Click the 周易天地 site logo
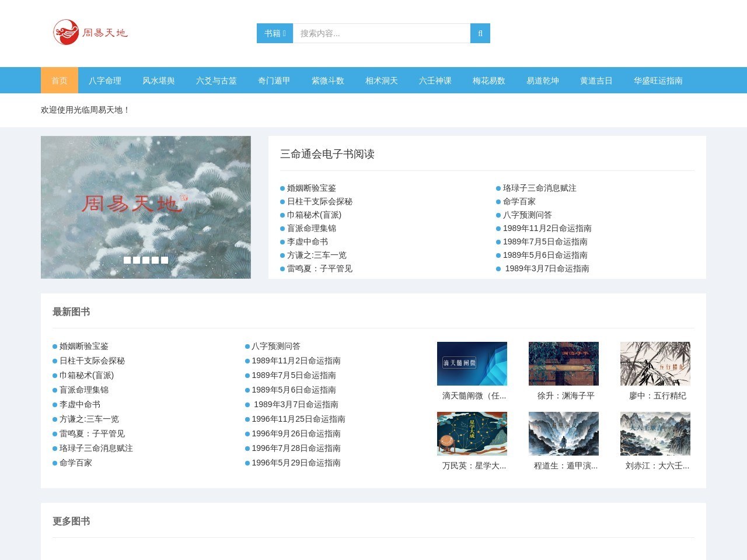The width and height of the screenshot is (747, 560). click(x=90, y=33)
